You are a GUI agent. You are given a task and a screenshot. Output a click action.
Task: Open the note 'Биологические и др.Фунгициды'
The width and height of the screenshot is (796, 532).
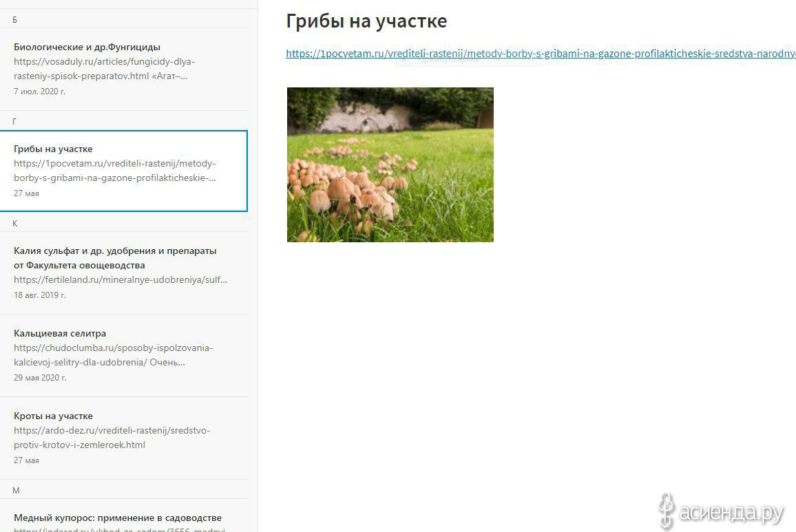pyautogui.click(x=124, y=69)
